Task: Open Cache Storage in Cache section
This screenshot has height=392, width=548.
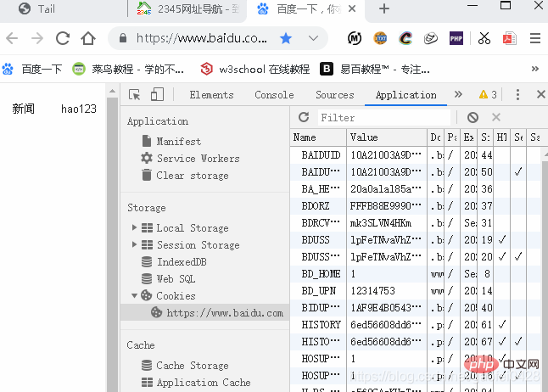Action: point(185,366)
